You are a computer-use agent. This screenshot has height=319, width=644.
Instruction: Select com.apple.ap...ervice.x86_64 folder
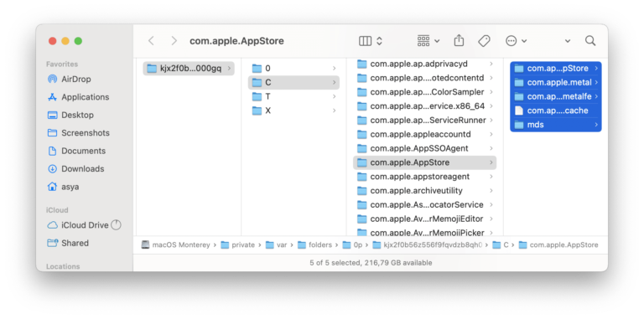(x=424, y=106)
